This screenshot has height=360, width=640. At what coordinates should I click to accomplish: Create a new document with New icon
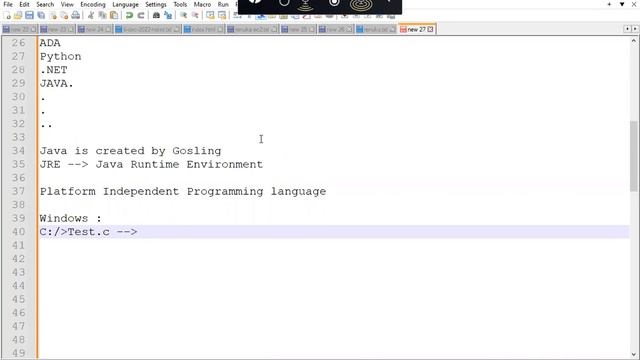click(x=7, y=16)
